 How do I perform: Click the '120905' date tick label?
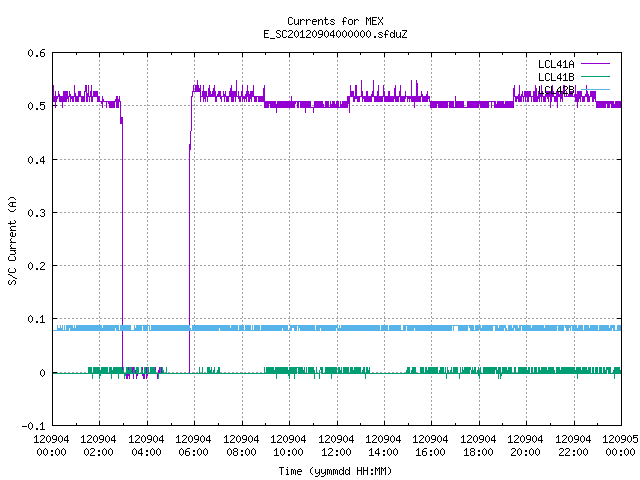(620, 440)
